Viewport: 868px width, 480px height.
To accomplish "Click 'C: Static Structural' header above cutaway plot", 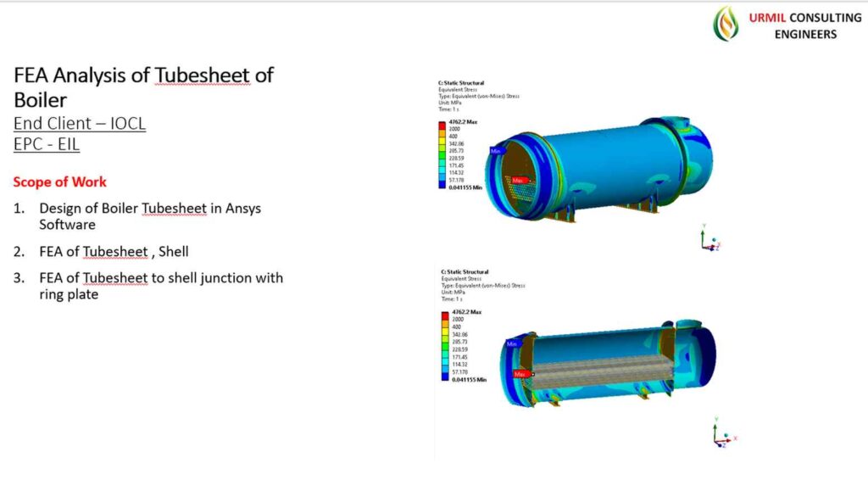I will [465, 272].
